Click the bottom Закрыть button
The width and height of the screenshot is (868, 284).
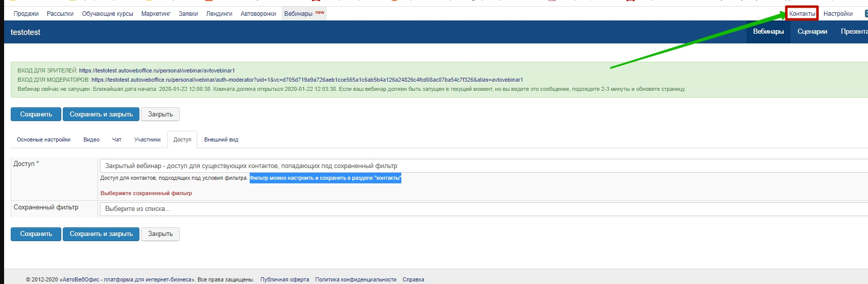pos(160,234)
